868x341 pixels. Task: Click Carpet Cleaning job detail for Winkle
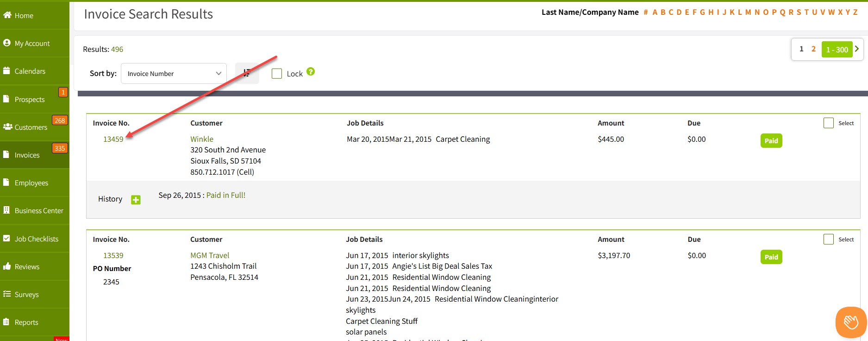[x=463, y=139]
